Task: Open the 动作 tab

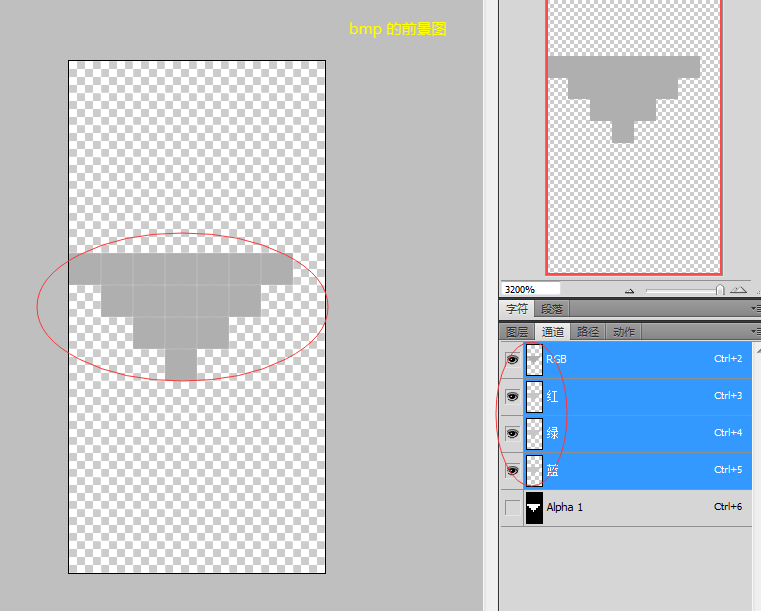Action: (624, 332)
